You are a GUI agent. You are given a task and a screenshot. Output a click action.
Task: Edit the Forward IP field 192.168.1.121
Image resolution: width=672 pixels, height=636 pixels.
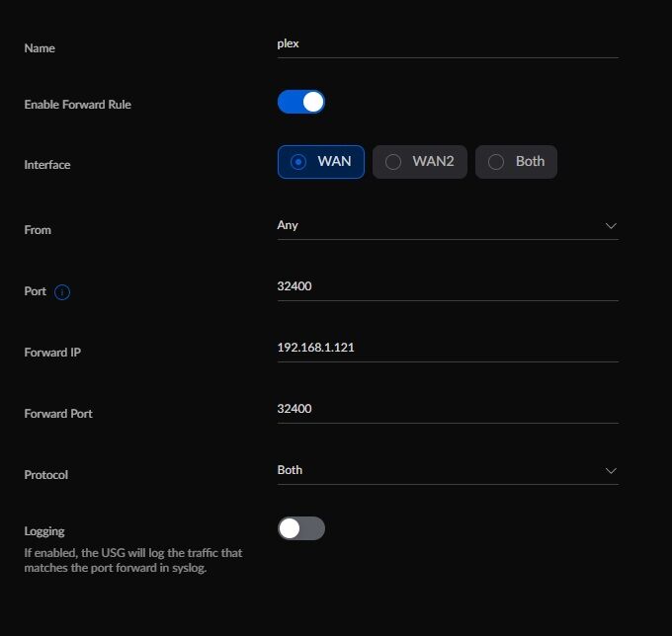click(448, 348)
